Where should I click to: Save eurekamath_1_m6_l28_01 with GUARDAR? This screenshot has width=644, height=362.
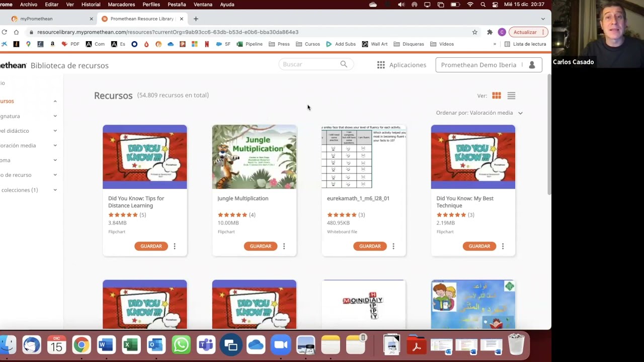[370, 246]
